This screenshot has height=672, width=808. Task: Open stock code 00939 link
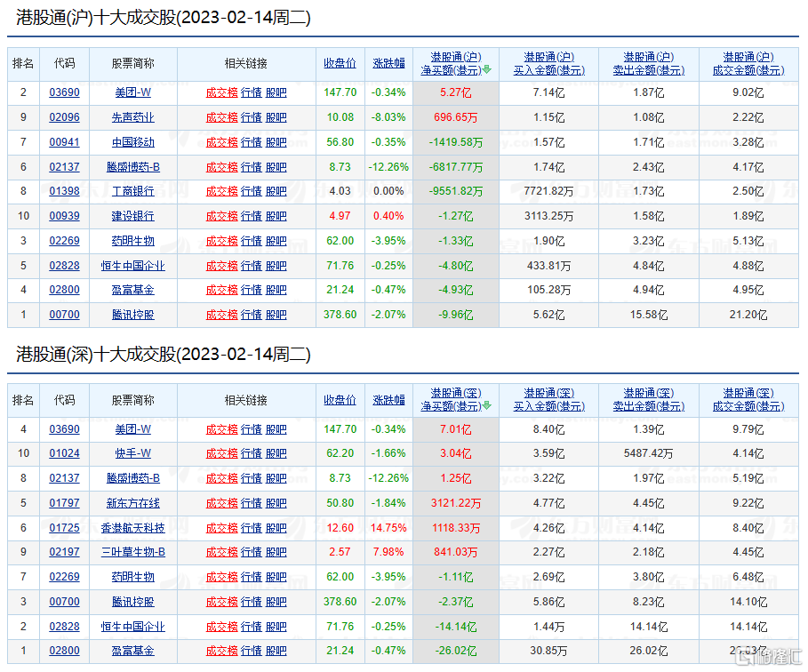tap(64, 216)
